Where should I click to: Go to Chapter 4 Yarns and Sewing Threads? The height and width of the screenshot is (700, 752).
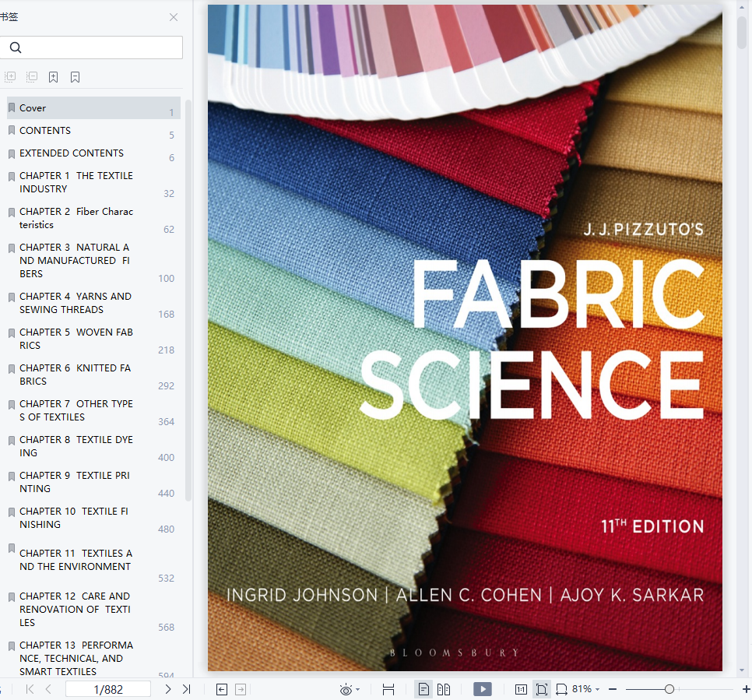coord(93,303)
